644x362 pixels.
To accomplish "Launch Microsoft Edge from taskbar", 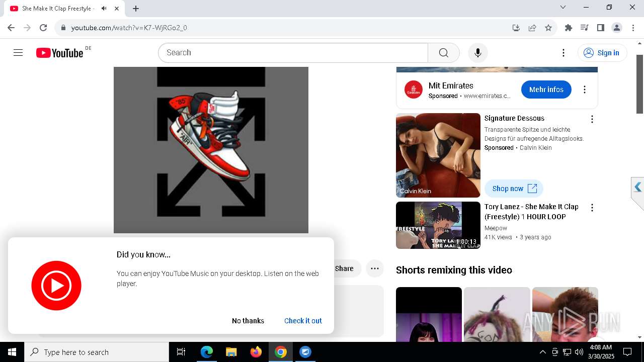I will [207, 352].
